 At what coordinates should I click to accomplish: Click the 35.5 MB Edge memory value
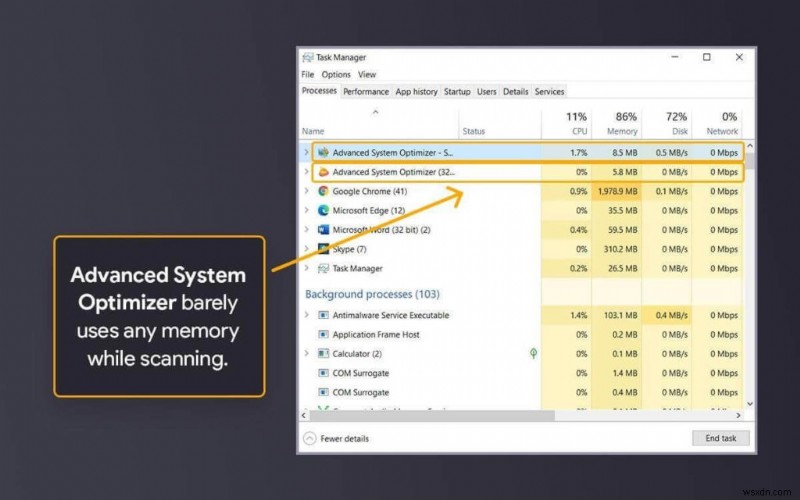coord(622,211)
